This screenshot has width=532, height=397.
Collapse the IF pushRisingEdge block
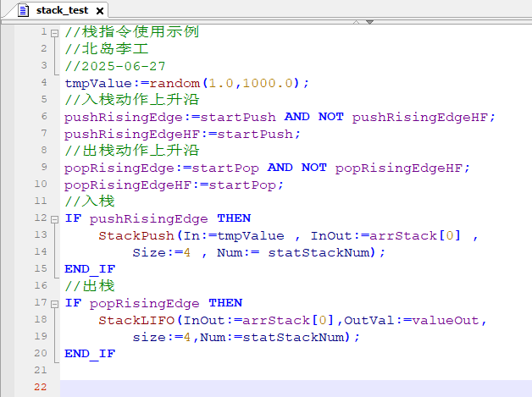point(55,218)
